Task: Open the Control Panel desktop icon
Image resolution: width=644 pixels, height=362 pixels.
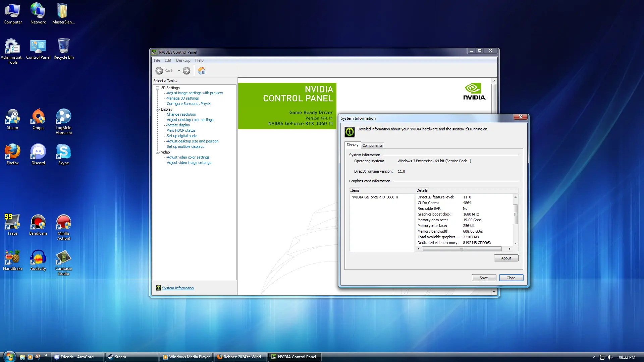Action: [x=38, y=49]
